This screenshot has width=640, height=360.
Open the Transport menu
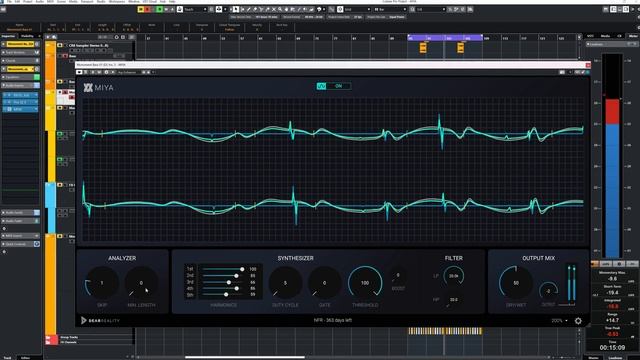[x=87, y=2]
